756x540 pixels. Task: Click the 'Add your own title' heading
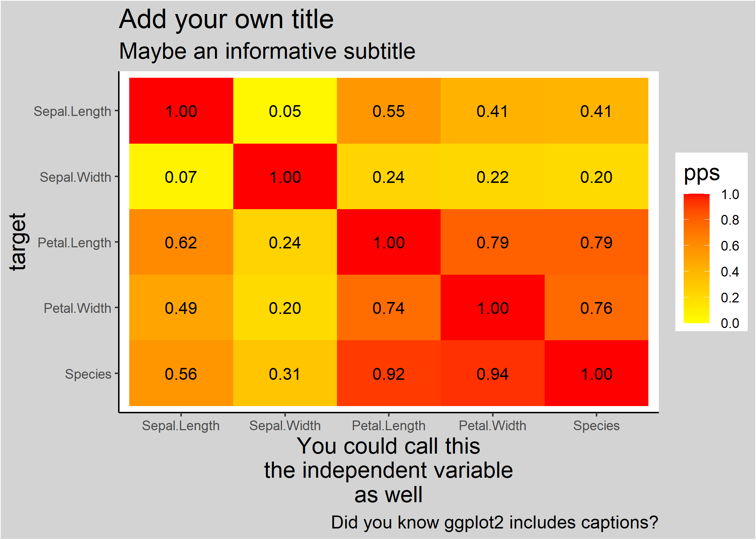pos(226,19)
